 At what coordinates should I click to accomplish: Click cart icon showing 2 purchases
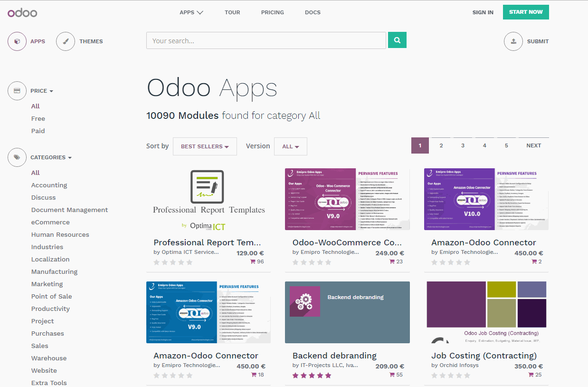[534, 261]
